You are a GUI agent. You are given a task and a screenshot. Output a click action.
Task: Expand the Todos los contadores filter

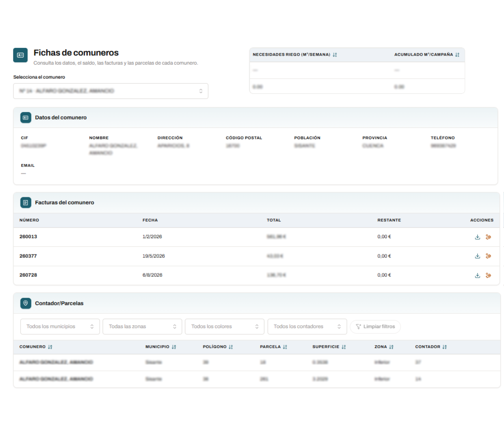point(307,327)
